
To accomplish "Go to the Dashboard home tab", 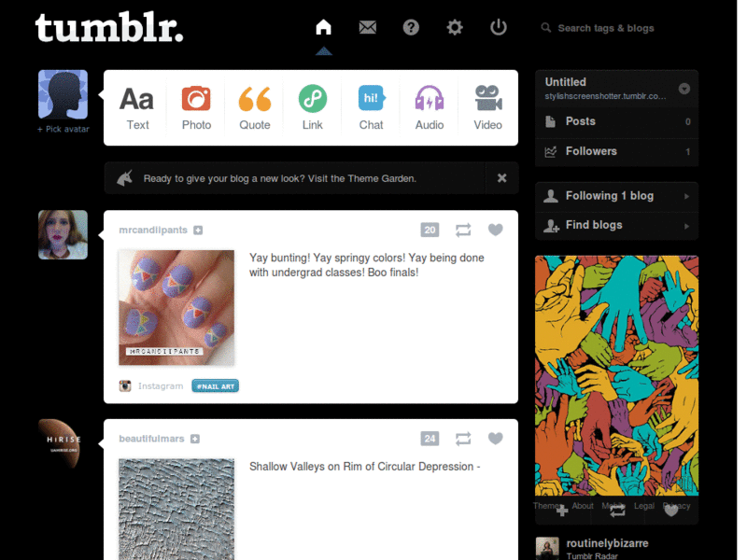I will coord(323,27).
